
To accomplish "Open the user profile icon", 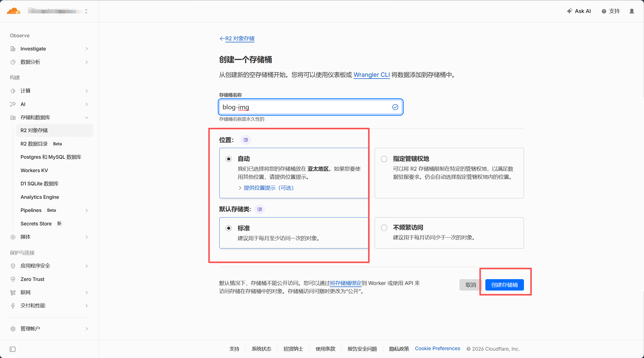I will tap(632, 11).
